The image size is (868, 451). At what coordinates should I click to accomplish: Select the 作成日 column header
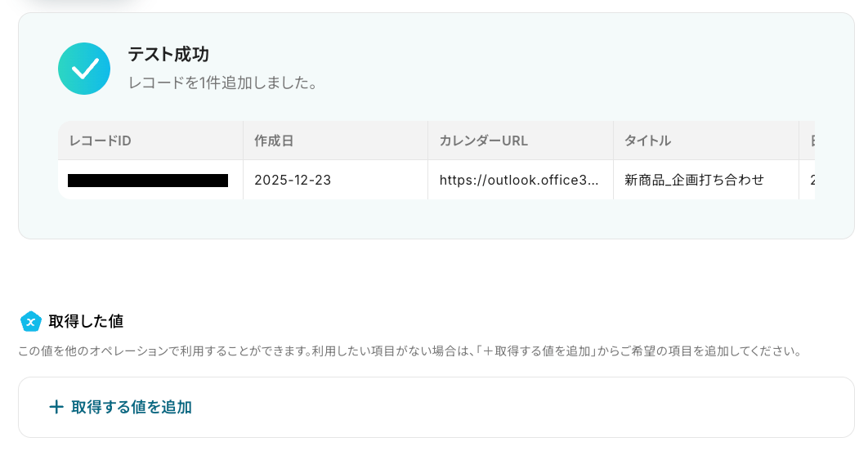(335, 141)
